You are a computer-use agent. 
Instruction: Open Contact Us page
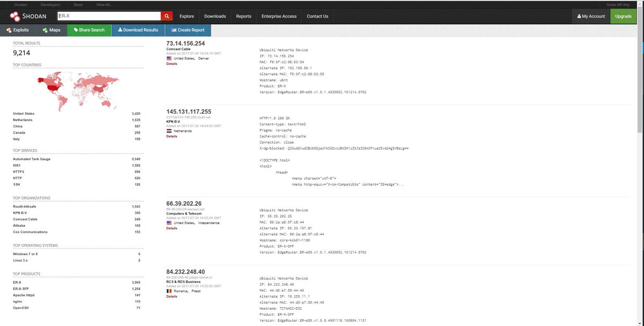point(317,16)
